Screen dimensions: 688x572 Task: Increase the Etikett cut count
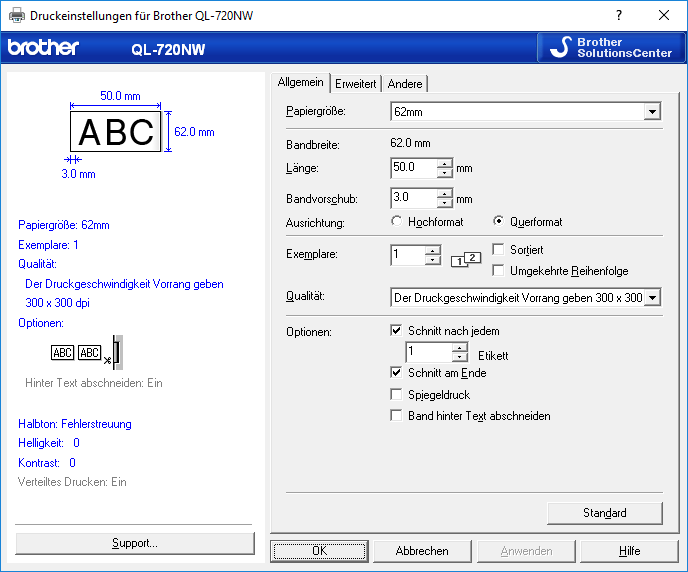tap(459, 347)
